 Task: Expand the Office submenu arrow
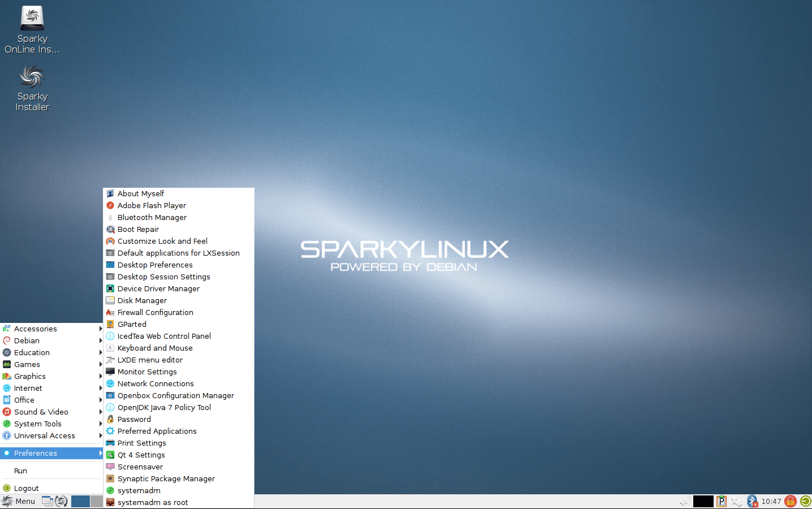pos(101,400)
